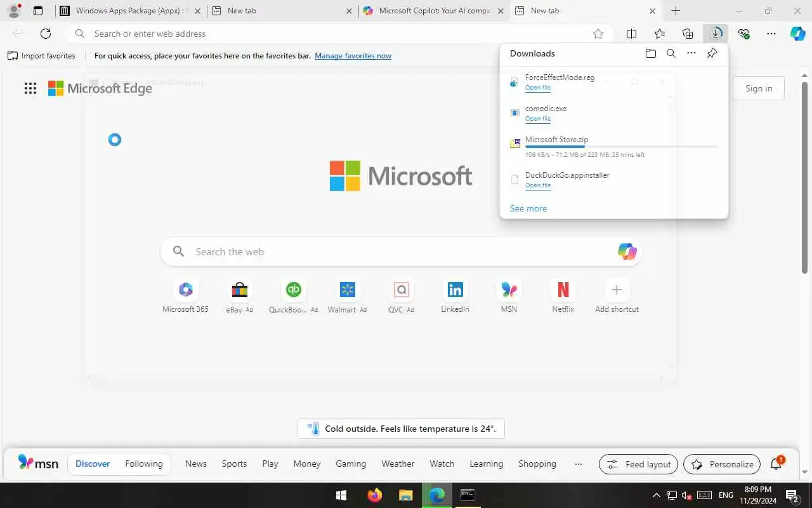Open LinkedIn shortcut tile
The width and height of the screenshot is (812, 508).
pyautogui.click(x=455, y=296)
